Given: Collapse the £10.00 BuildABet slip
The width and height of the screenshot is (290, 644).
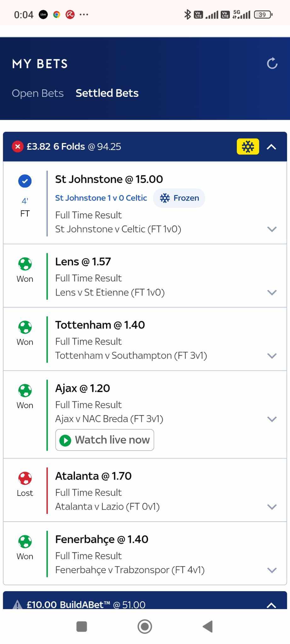Looking at the screenshot, I should tap(271, 605).
